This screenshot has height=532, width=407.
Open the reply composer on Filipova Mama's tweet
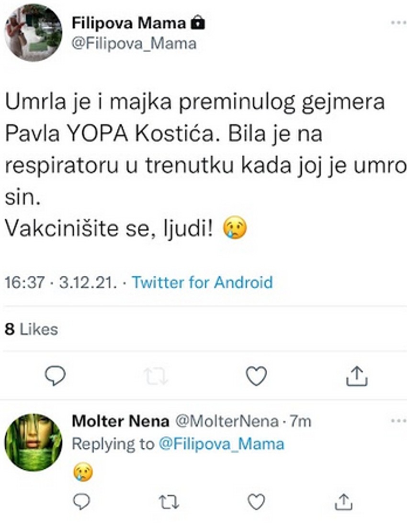(x=54, y=376)
